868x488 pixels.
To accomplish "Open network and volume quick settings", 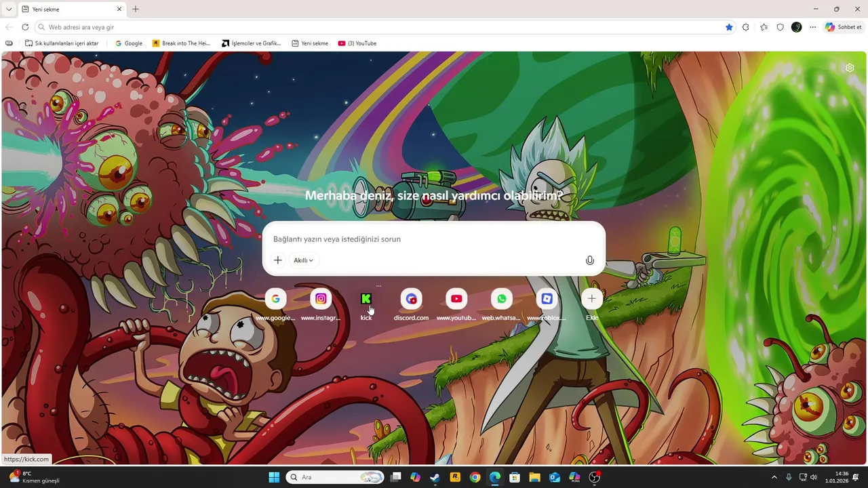I will pos(808,477).
